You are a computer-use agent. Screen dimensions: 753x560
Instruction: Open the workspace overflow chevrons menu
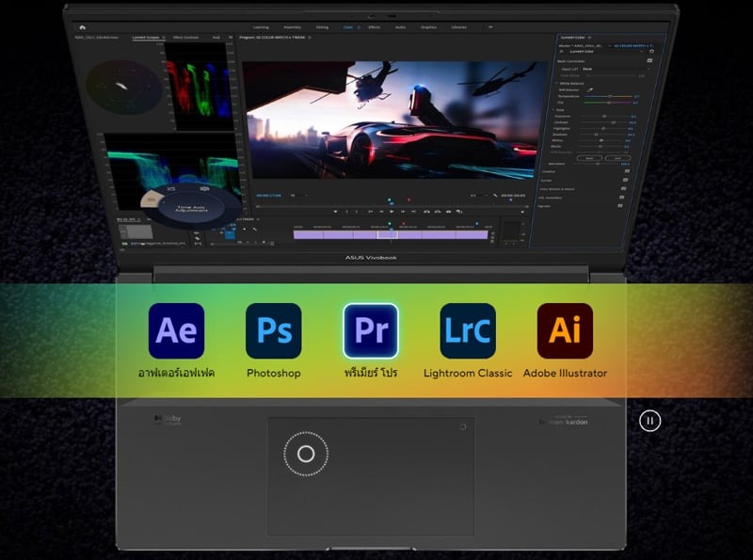490,27
